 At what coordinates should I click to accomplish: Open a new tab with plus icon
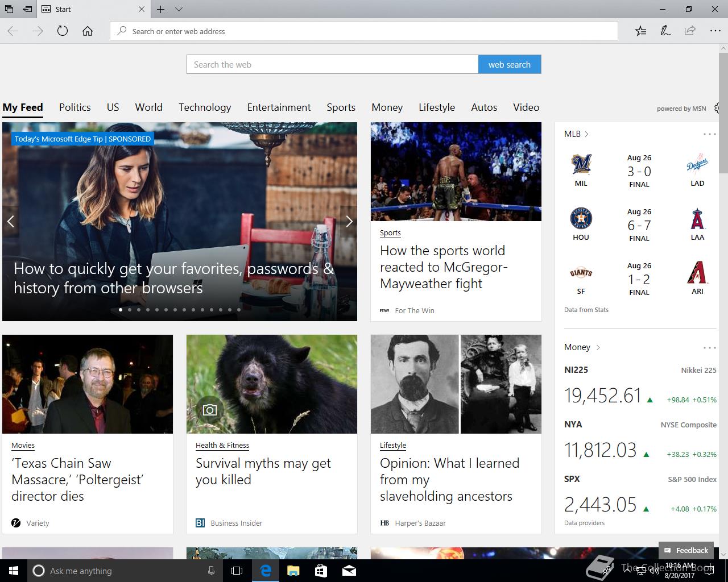[161, 9]
